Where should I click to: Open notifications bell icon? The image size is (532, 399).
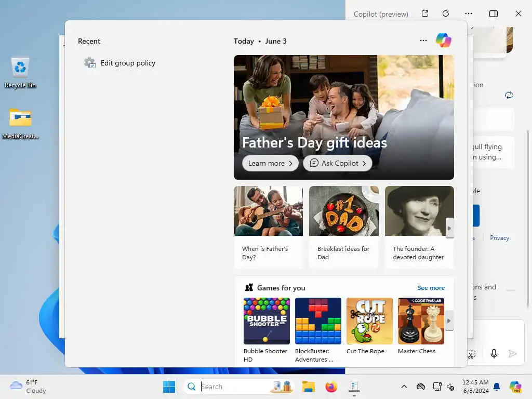pyautogui.click(x=497, y=387)
